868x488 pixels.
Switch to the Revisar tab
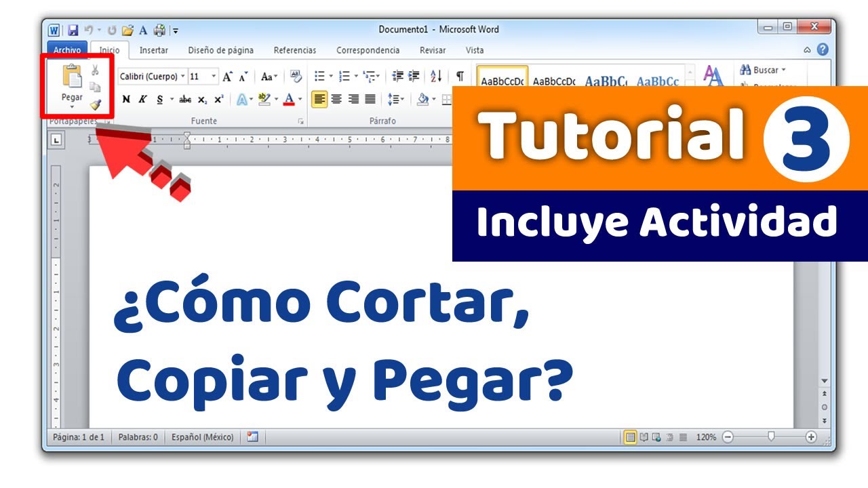coord(433,50)
